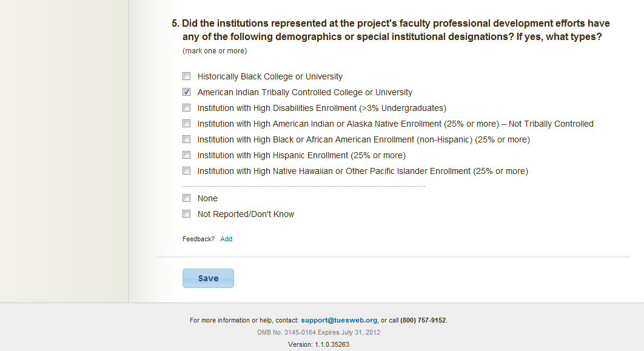Enable High American Indian or Alaska Native checkbox
644x351 pixels.
tap(186, 124)
